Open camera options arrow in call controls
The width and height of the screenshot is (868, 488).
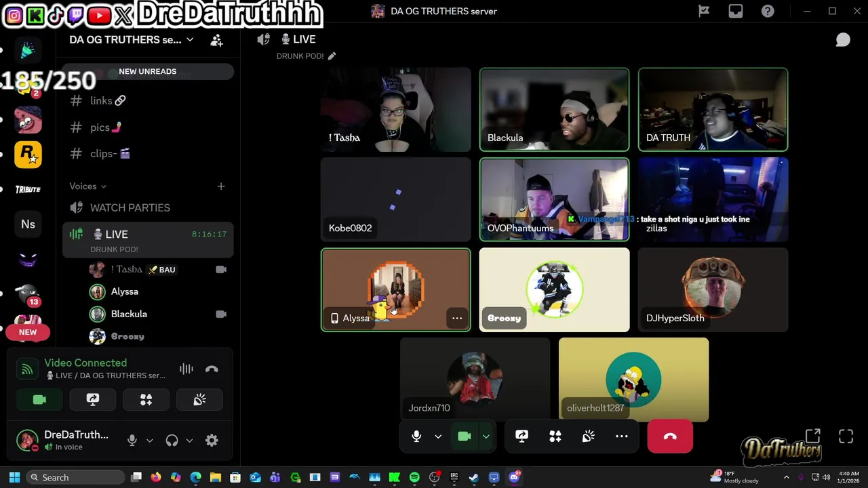point(486,436)
